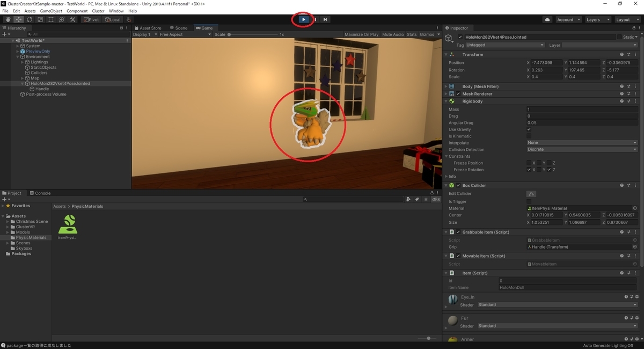Disable Mesh Renderer component checkbox

coord(458,94)
